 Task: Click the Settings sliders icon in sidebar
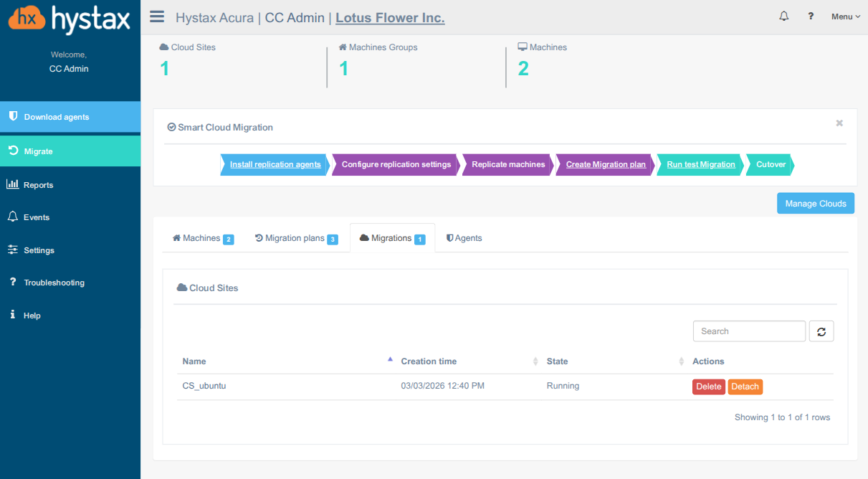point(12,250)
